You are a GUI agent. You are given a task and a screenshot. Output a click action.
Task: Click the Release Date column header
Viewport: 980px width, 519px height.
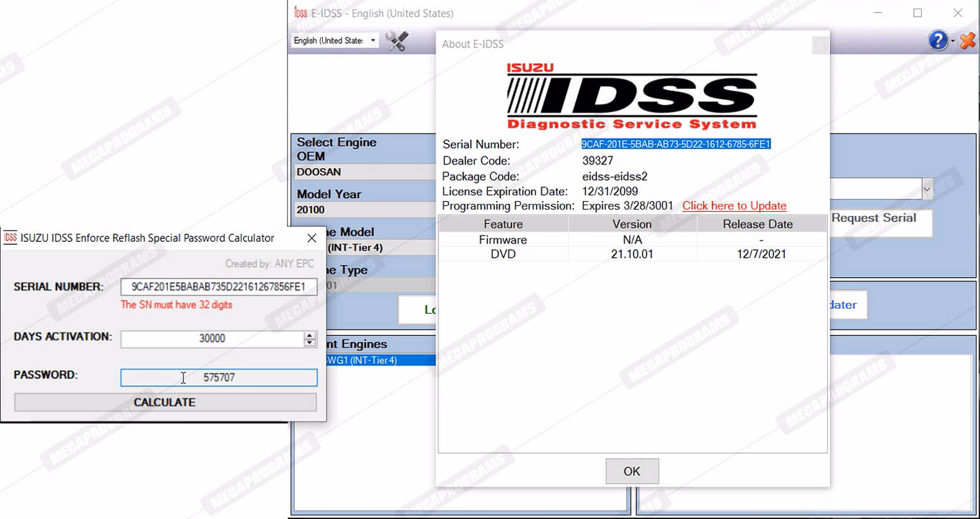click(x=761, y=224)
